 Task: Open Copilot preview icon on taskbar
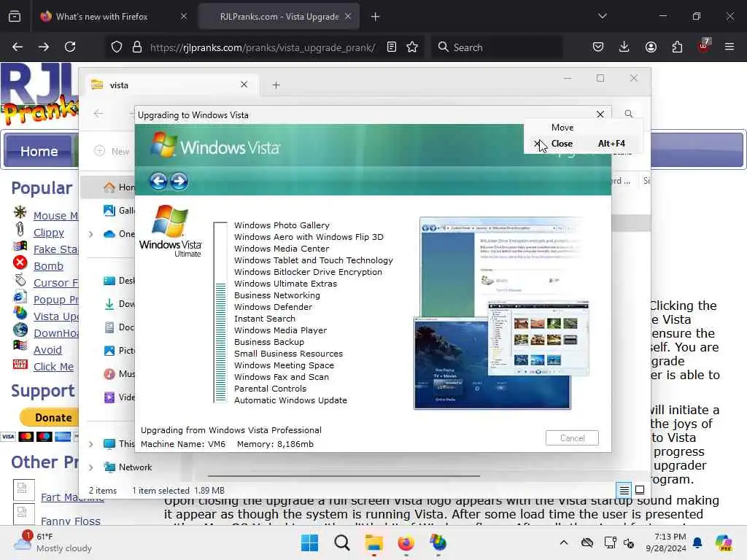(x=724, y=542)
